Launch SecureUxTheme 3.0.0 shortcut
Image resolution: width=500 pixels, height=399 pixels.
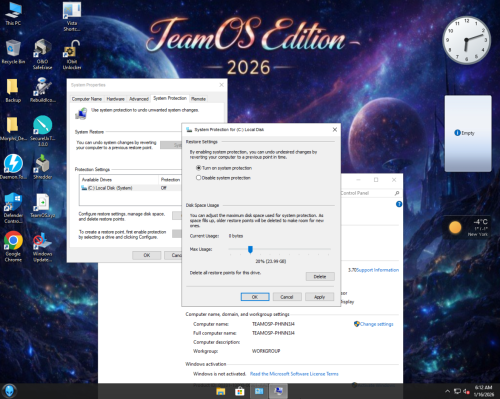[x=42, y=131]
